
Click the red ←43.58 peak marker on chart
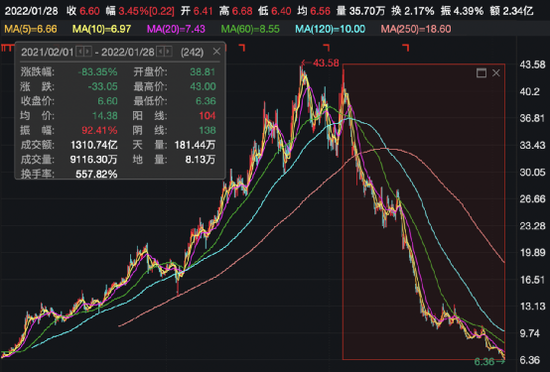click(x=320, y=63)
